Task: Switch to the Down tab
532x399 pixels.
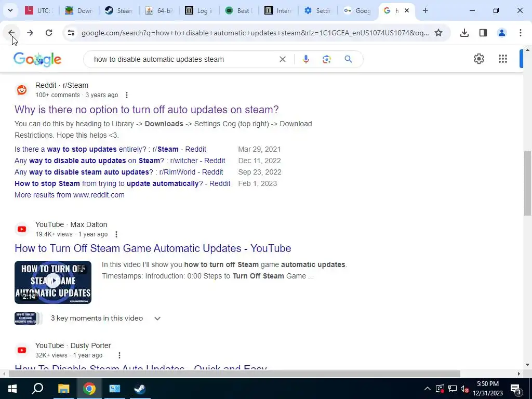Action: click(79, 10)
